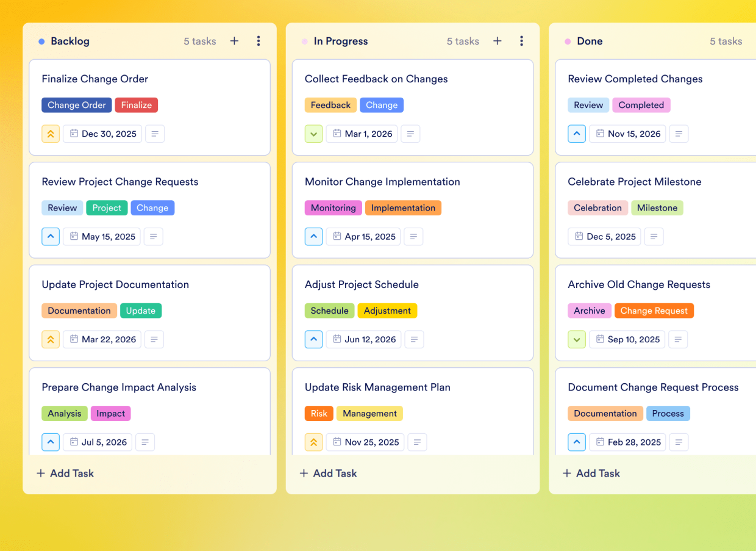Open the notes icon on Update Risk Management Plan
Image resolution: width=756 pixels, height=551 pixels.
pyautogui.click(x=417, y=442)
